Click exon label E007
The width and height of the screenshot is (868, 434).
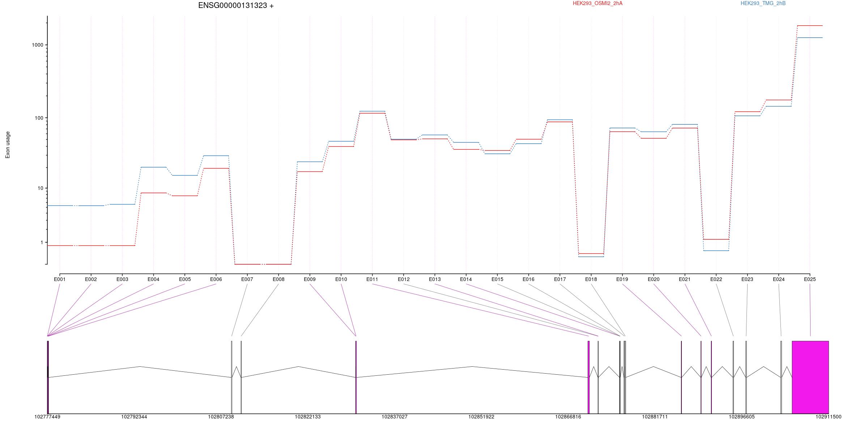247,279
